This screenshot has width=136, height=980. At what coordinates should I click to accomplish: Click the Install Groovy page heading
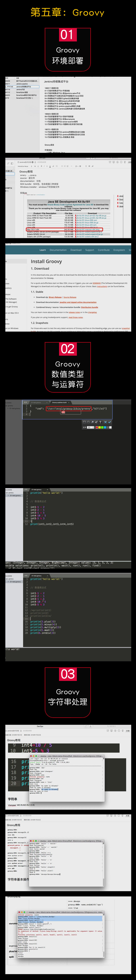46,261
